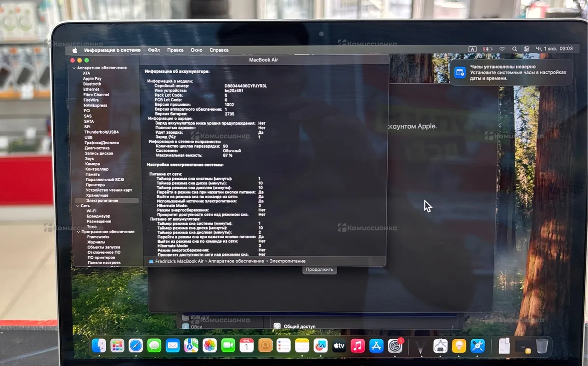This screenshot has width=588, height=366.
Task: Open Launchpad in the Dock
Action: (x=117, y=345)
